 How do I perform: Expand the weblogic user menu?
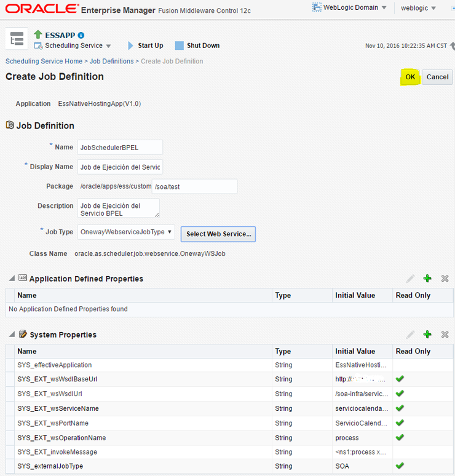point(418,8)
